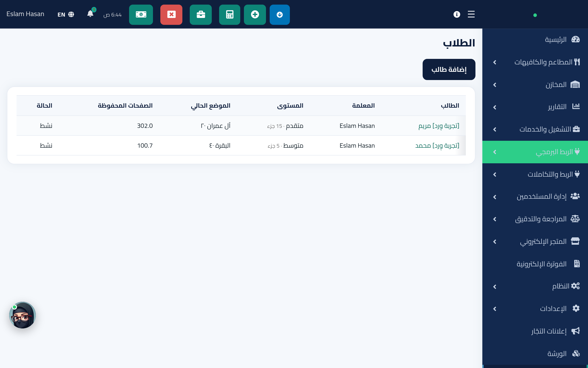The width and height of the screenshot is (588, 368).
Task: Click the الموضع الحالي column header
Action: [x=210, y=106]
